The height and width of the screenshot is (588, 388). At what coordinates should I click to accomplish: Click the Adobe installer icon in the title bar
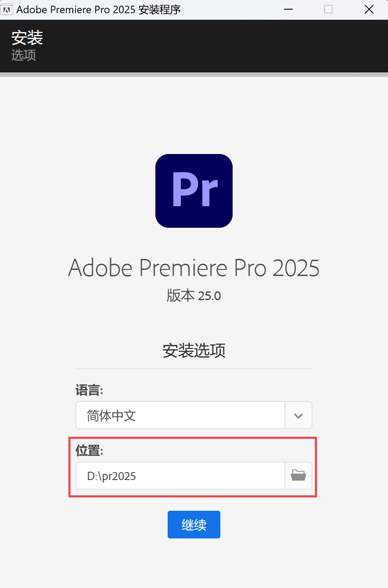(7, 9)
